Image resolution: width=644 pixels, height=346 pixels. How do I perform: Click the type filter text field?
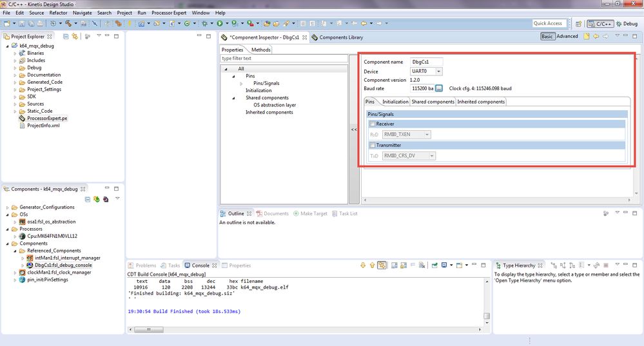pos(284,58)
